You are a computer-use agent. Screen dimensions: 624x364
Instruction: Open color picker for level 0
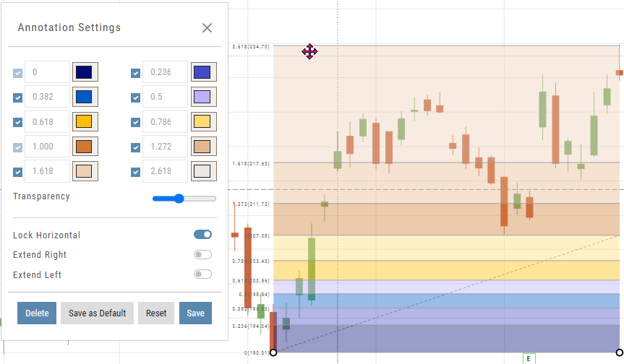point(85,72)
